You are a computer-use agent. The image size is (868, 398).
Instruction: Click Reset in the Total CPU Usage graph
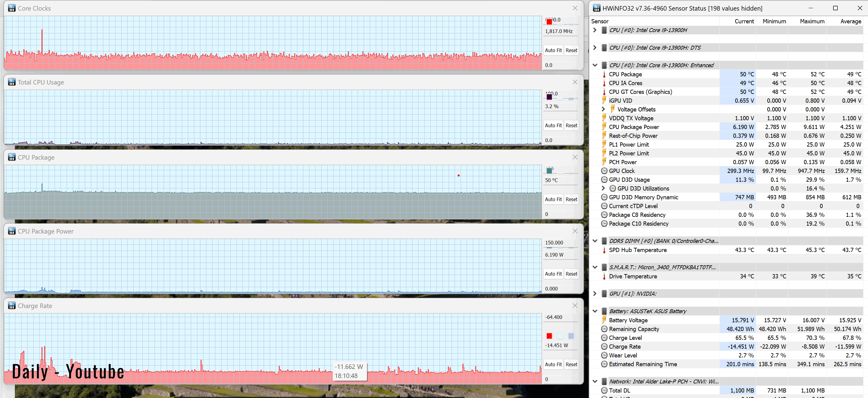click(x=572, y=126)
